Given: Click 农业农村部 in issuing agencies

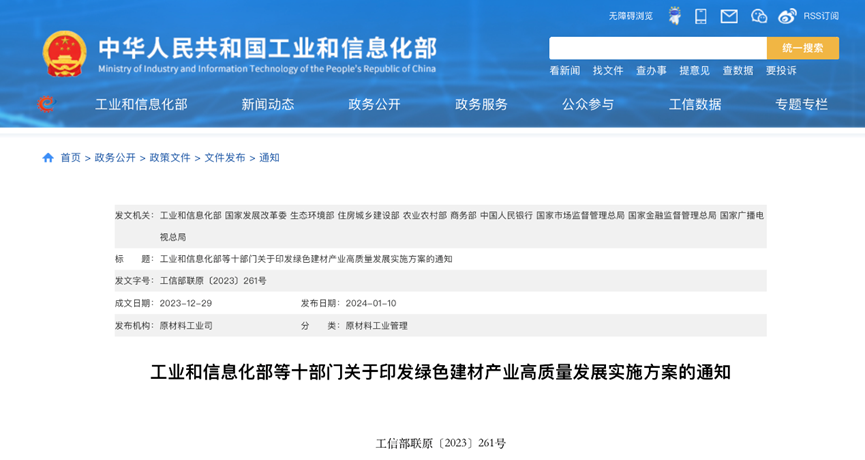Looking at the screenshot, I should 425,215.
